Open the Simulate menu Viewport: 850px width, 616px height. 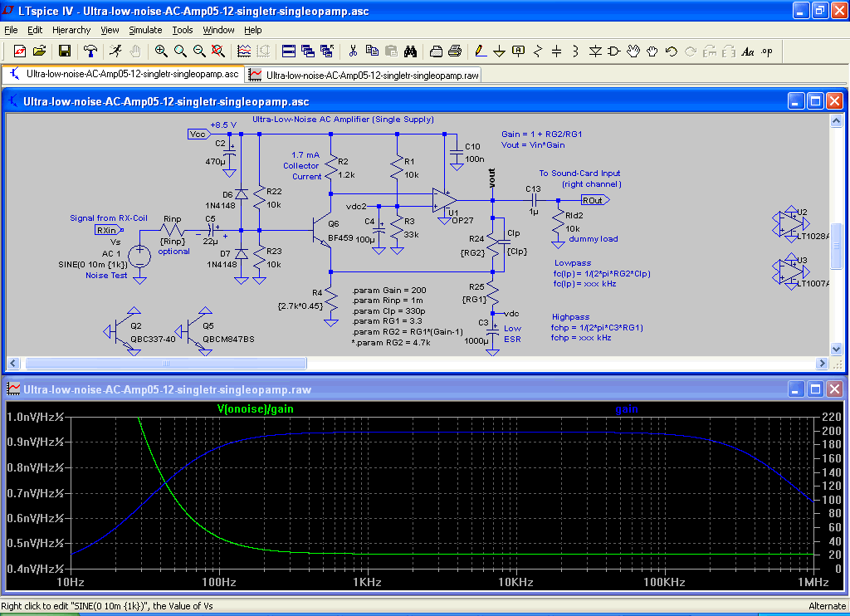click(x=145, y=30)
